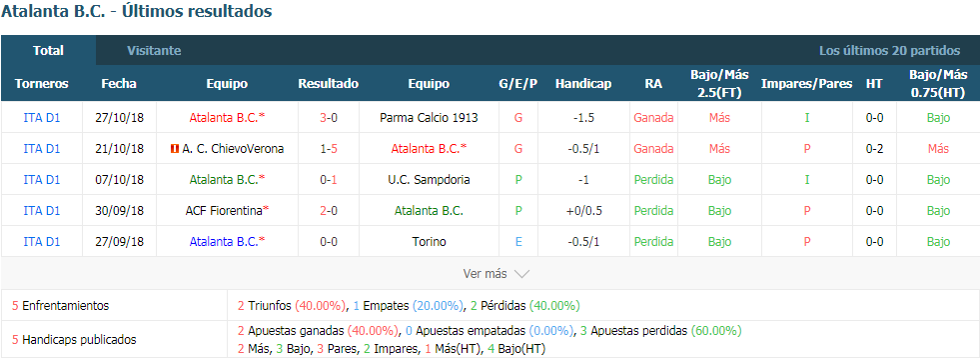
Task: Click Parma Calcio 1913 team name
Action: 429,118
